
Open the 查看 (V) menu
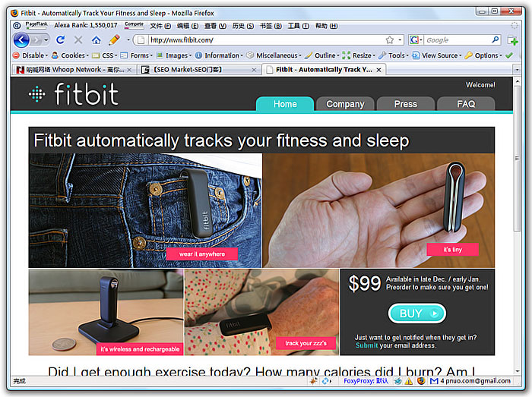(215, 26)
